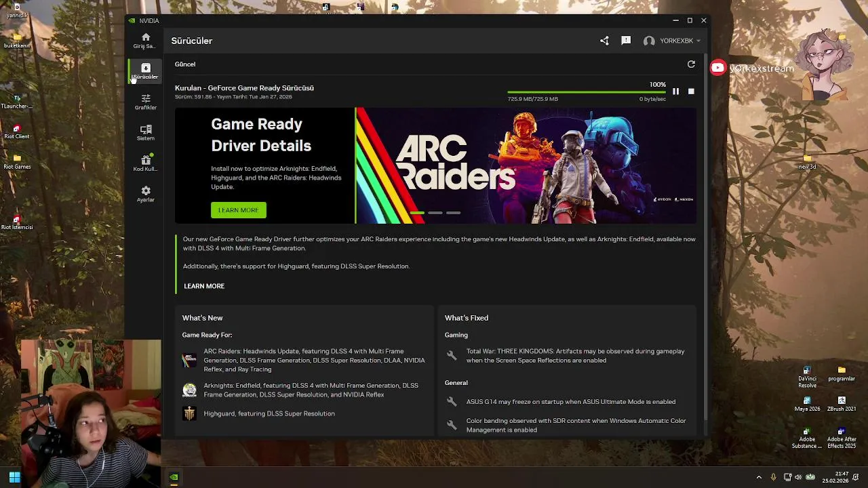The width and height of the screenshot is (868, 488).
Task: Expand the system tray hidden icons chevron
Action: pyautogui.click(x=759, y=477)
